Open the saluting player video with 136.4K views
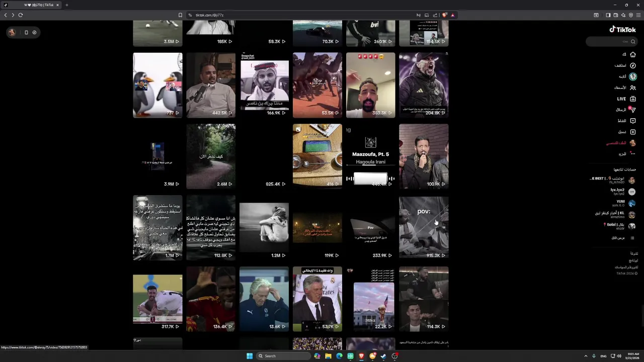 click(x=211, y=299)
